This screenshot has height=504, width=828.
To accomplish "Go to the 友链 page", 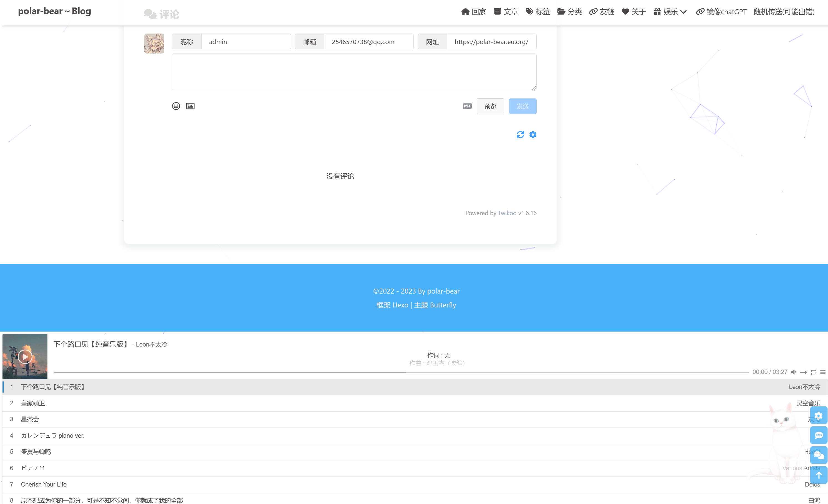I will [602, 12].
